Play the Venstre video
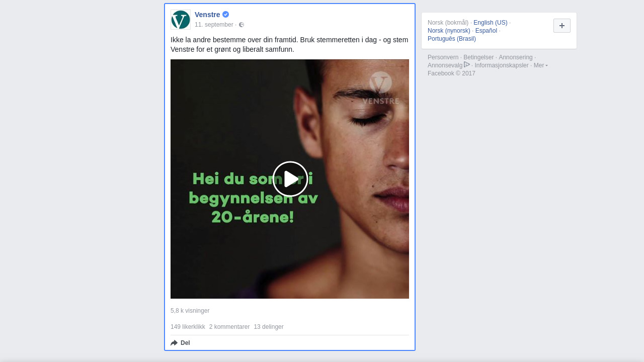 290,179
